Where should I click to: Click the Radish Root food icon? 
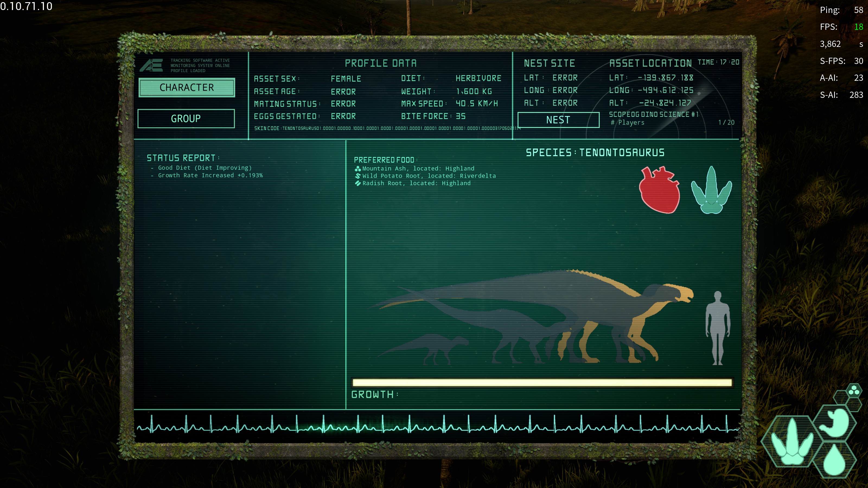[x=358, y=183]
